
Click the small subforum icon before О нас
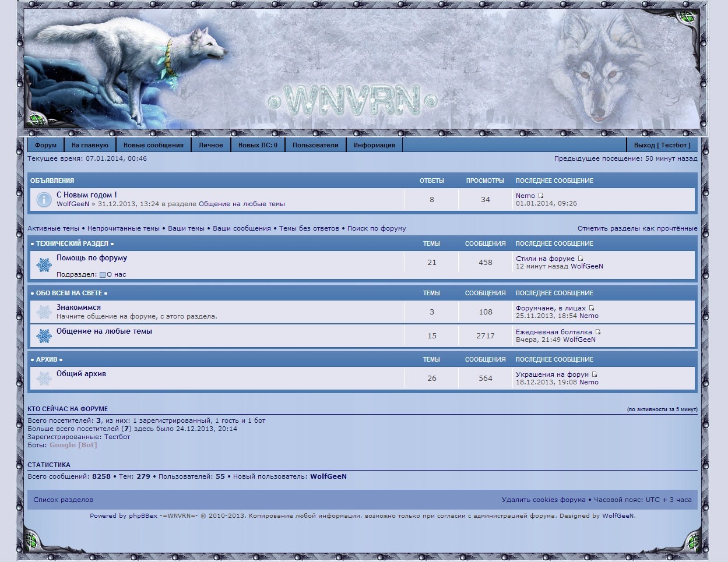103,275
